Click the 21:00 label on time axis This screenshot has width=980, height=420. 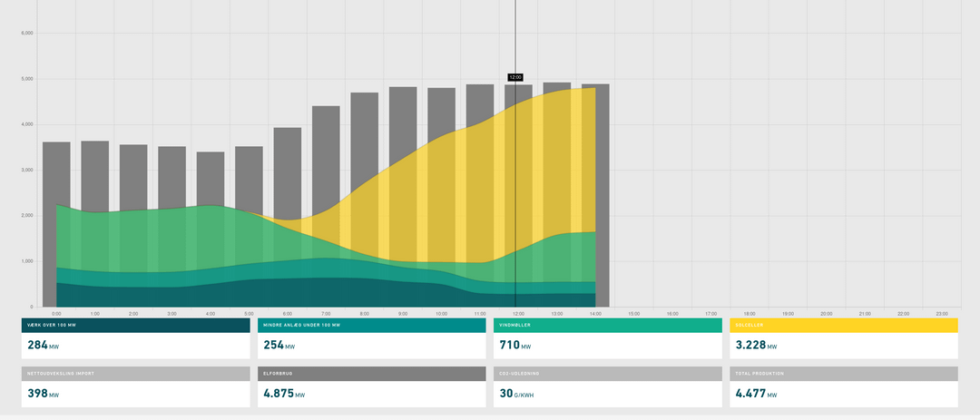tap(865, 314)
